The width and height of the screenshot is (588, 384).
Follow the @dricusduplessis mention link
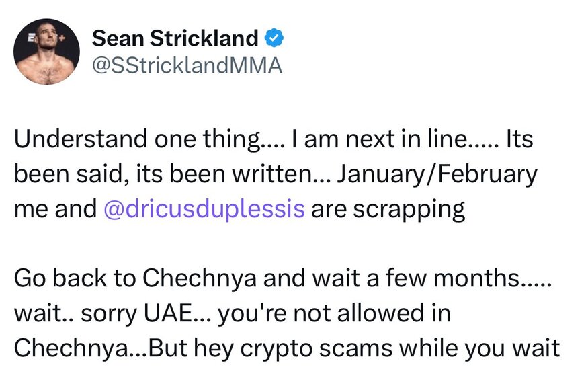point(204,208)
